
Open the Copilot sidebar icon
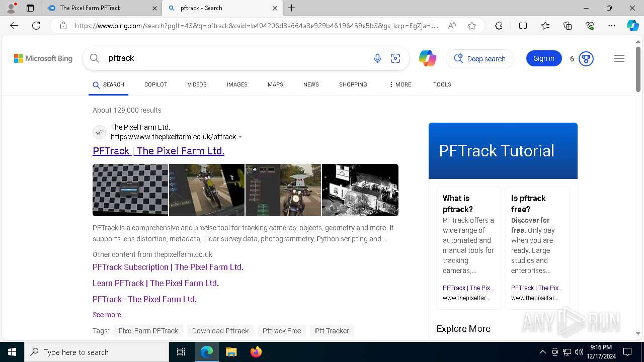632,26
